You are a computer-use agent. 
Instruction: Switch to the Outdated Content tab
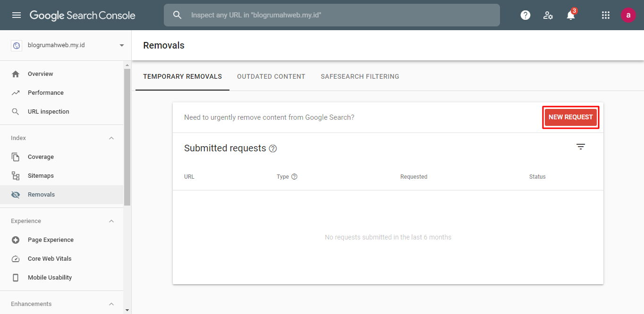(x=271, y=76)
